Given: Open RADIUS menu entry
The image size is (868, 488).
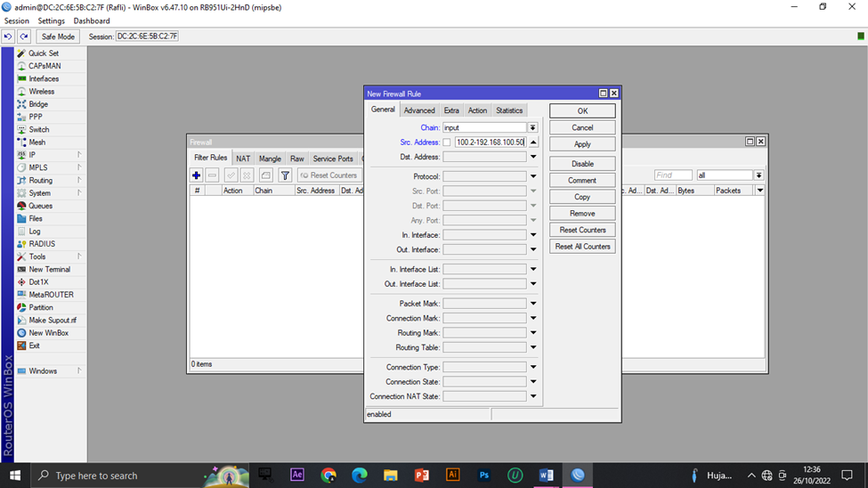Looking at the screenshot, I should pos(42,244).
